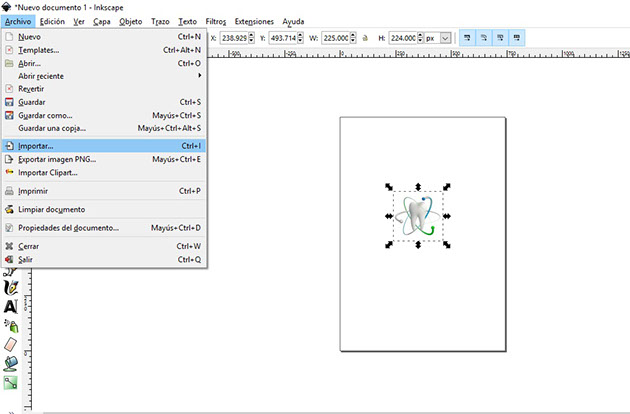Open the Archivo menu

[x=18, y=21]
